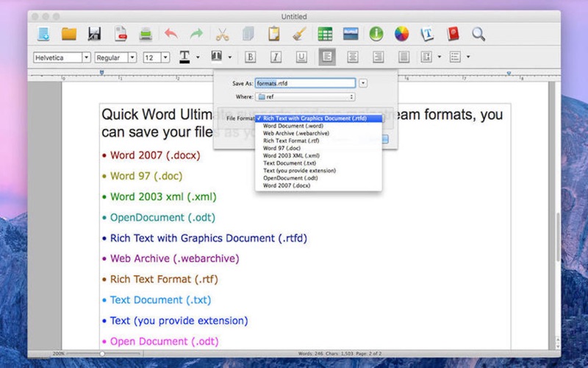Click the bullet list style icon
The width and height of the screenshot is (588, 368).
(455, 57)
